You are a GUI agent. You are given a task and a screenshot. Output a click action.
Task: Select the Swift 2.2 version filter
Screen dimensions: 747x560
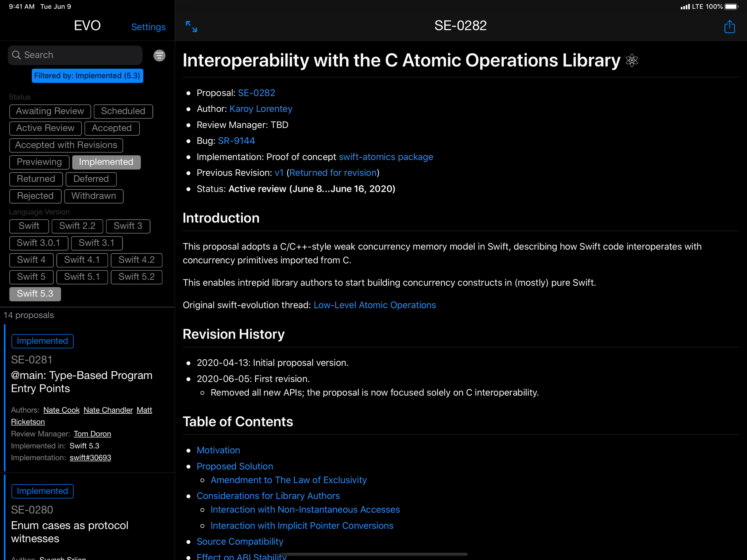77,226
